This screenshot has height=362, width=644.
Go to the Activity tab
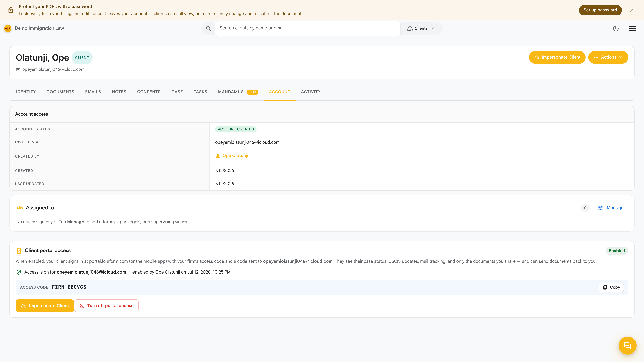(311, 92)
